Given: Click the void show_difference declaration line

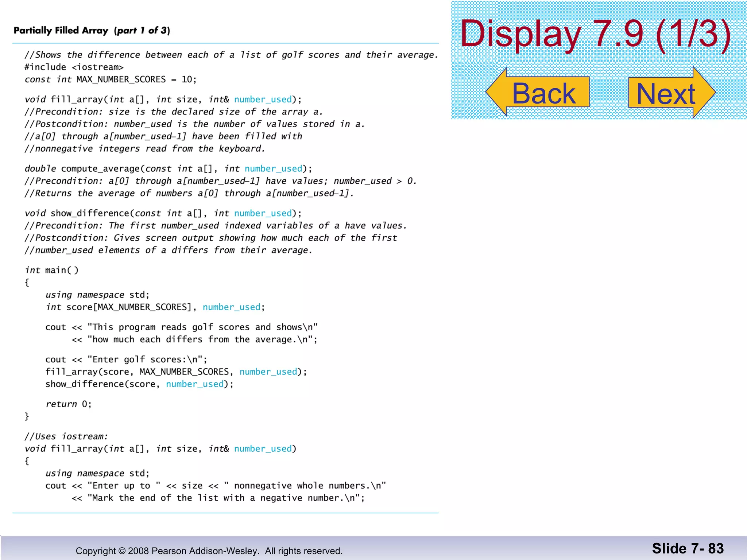Looking at the screenshot, I should [x=163, y=213].
